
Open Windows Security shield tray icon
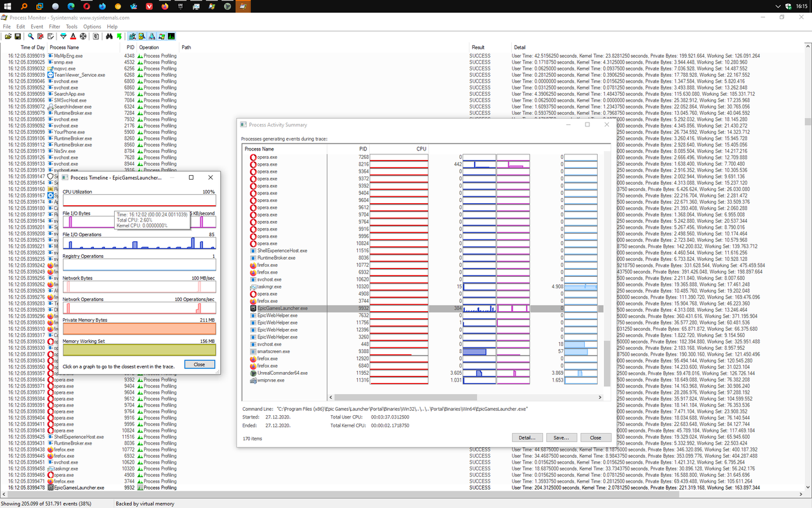(789, 6)
